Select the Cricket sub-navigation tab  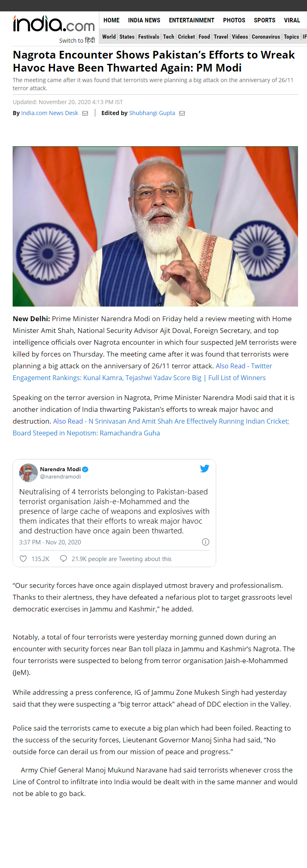[x=186, y=37]
